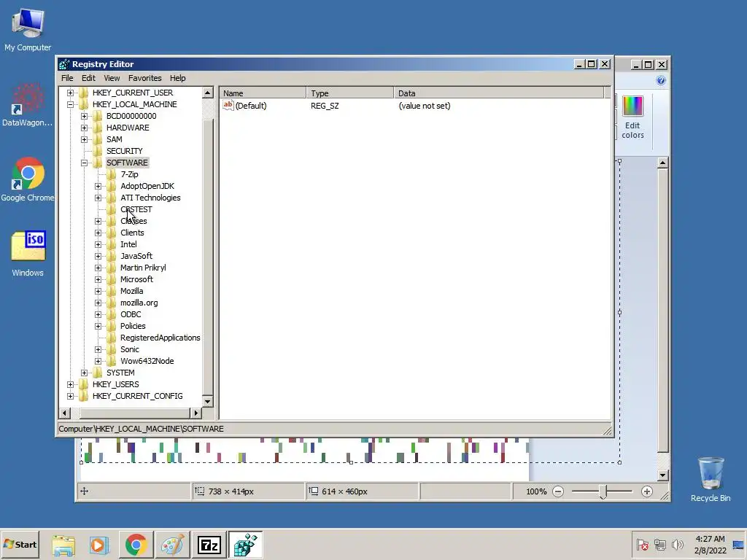
Task: Click the (Default) string value icon
Action: [228, 105]
